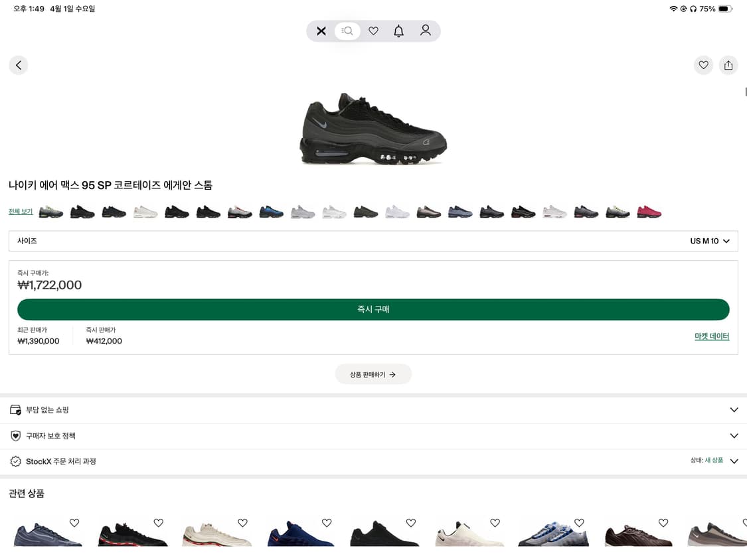Viewport: 747px width, 560px height.
Task: Open notifications bell icon
Action: pyautogui.click(x=398, y=31)
